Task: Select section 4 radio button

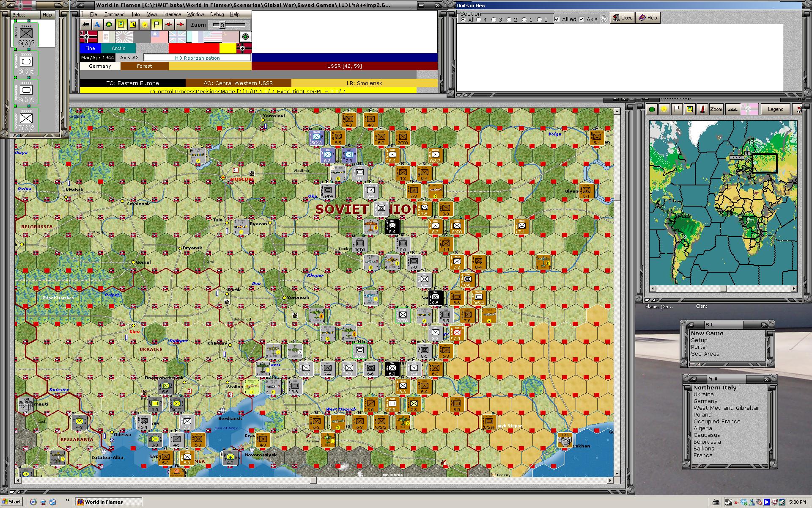Action: (479, 19)
